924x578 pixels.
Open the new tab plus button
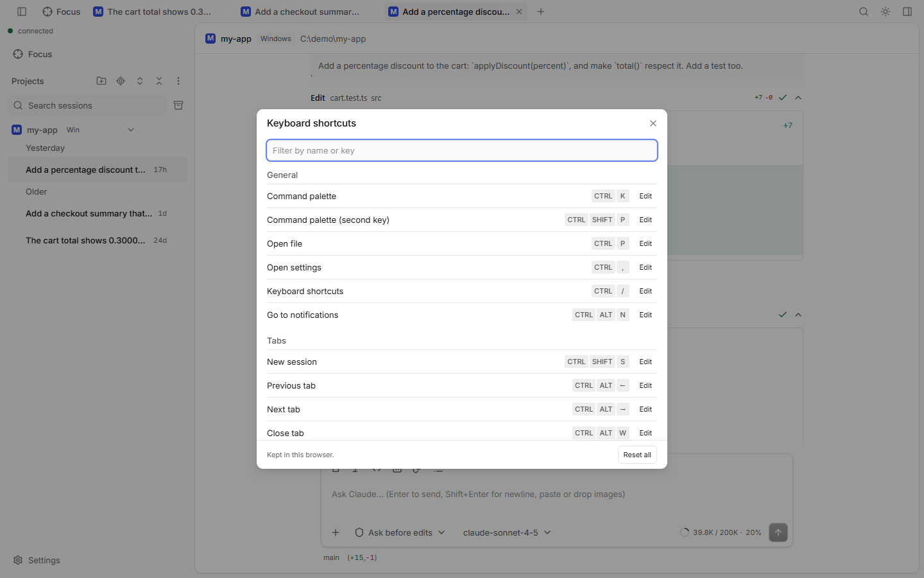541,12
